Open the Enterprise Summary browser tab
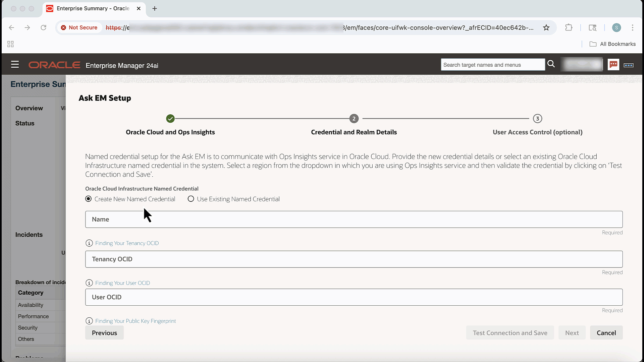 (93, 8)
